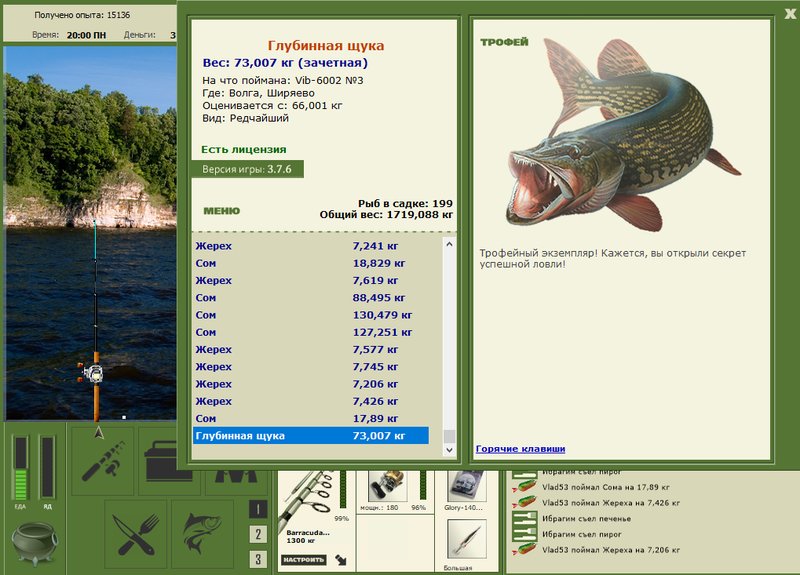The image size is (800, 575).
Task: Select the Жерех 7,206 кг row
Action: pyautogui.click(x=311, y=384)
